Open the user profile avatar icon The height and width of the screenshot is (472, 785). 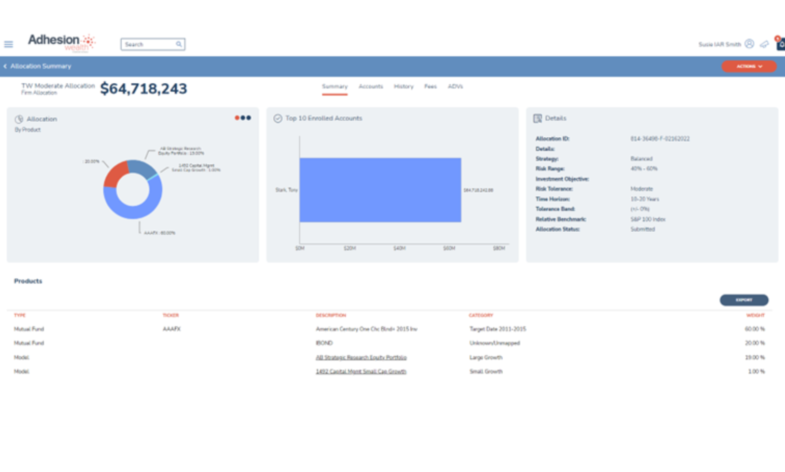(x=749, y=44)
